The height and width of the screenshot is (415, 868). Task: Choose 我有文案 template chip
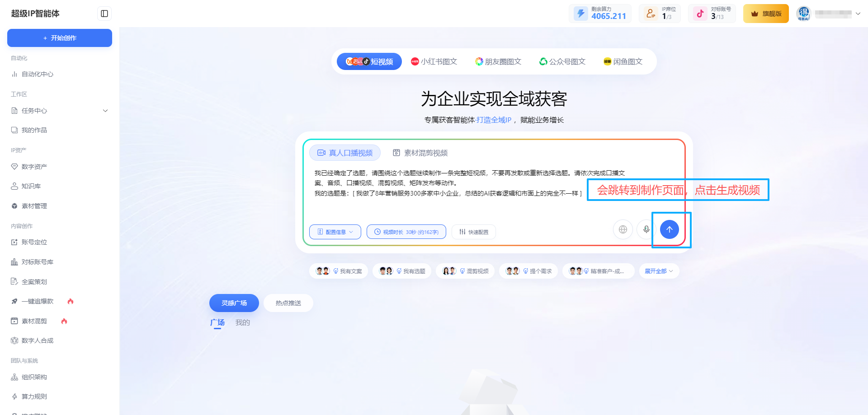[x=339, y=271]
